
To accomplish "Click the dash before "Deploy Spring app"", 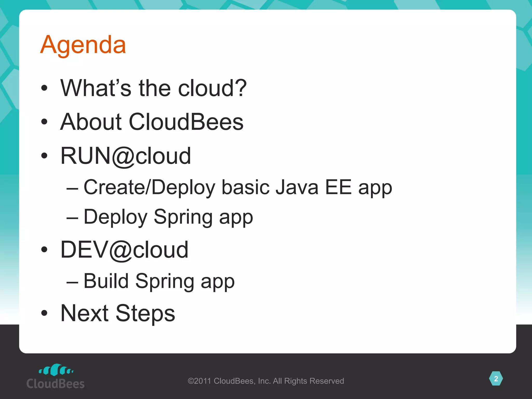I will 72,218.
